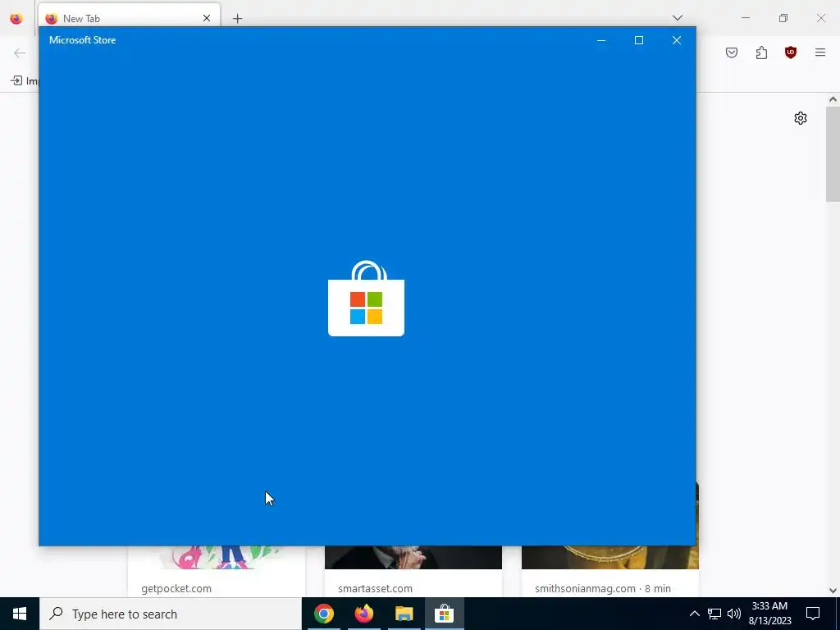
Task: Go back using Firefox back arrow
Action: [20, 52]
